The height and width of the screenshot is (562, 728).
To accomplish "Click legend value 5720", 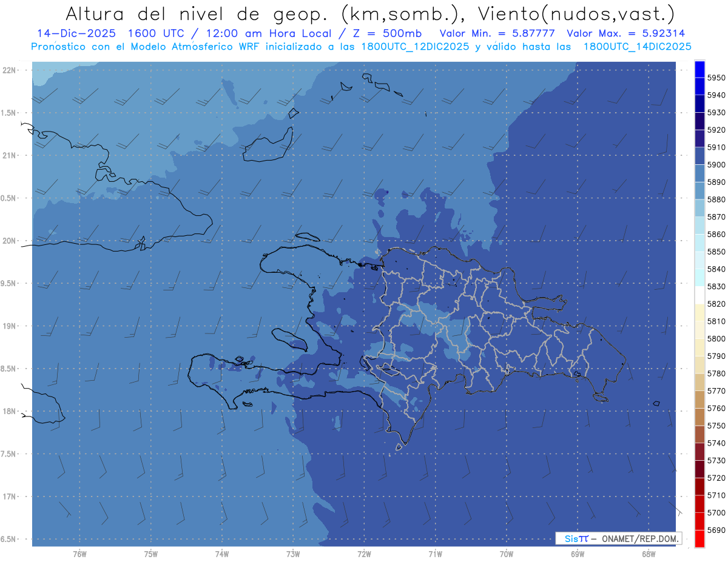I will pos(716,478).
